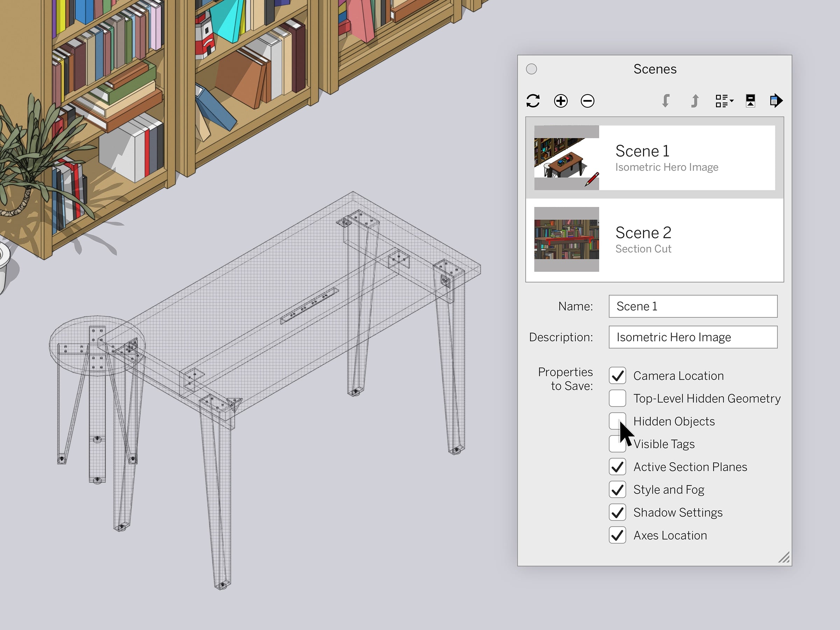
Task: Toggle the Shadow Settings checkbox
Action: coord(617,512)
